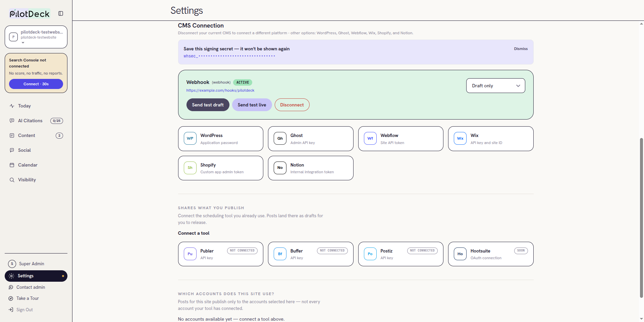Viewport: 644px width, 322px height.
Task: Open AI Citations page
Action: [x=36, y=121]
